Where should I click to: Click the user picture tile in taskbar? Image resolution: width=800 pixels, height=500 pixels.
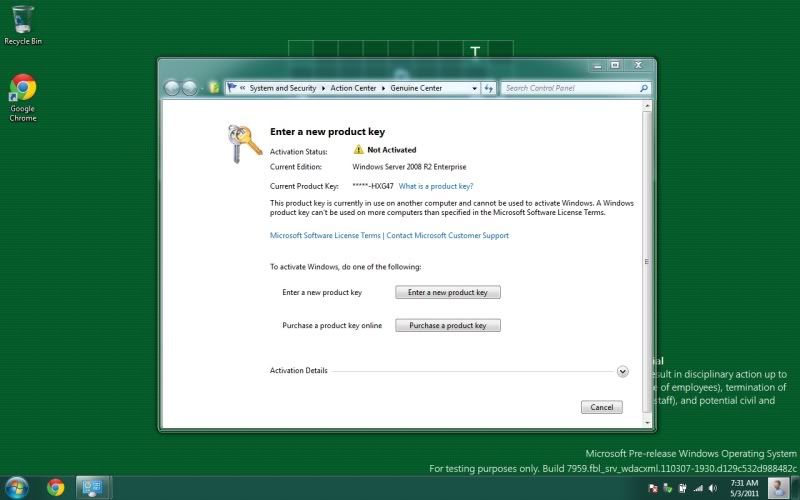coord(778,488)
